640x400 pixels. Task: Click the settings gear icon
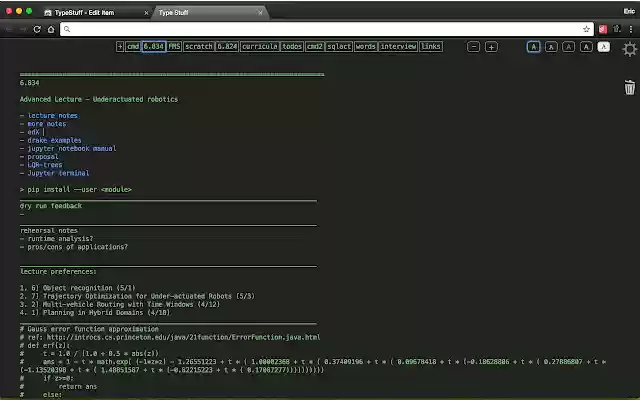click(x=629, y=49)
